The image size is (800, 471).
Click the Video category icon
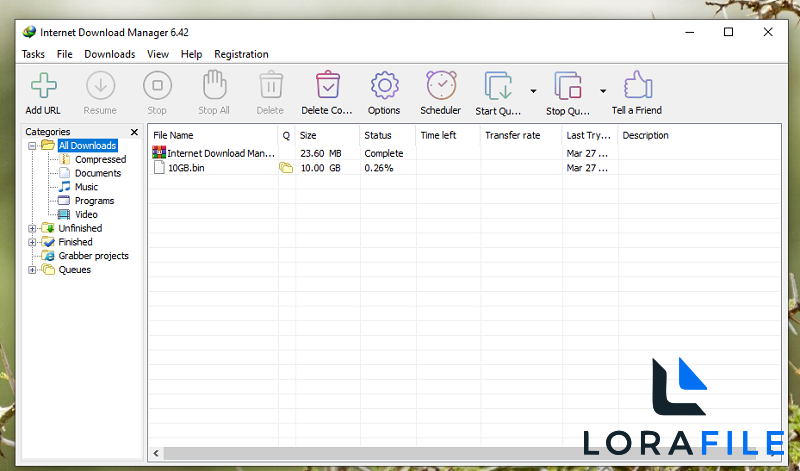point(64,214)
